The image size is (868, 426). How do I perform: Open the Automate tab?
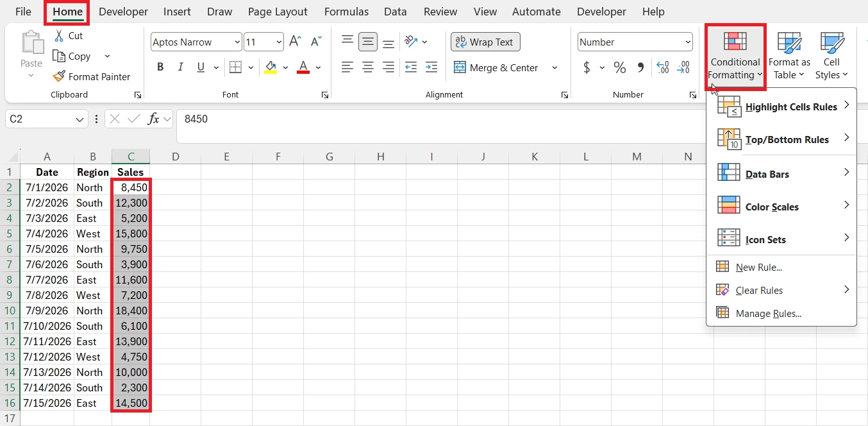click(537, 12)
